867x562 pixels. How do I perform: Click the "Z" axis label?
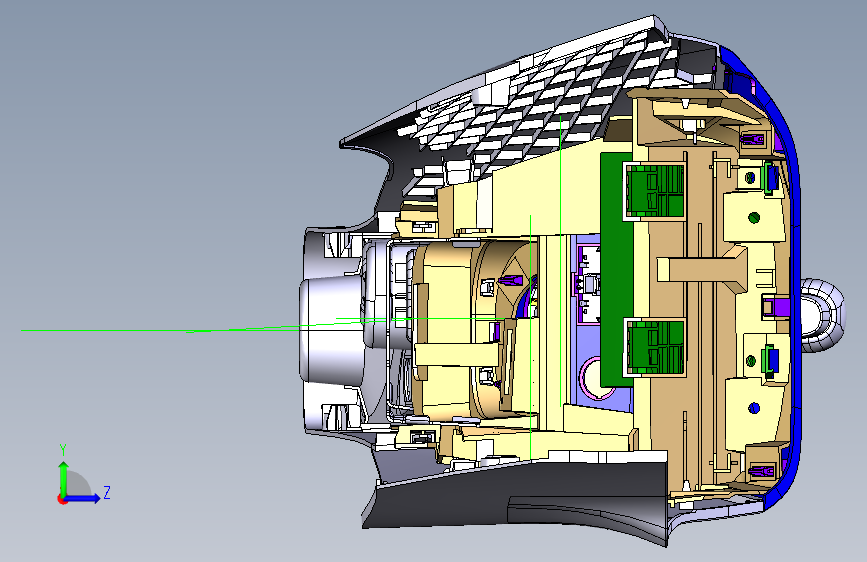point(107,492)
